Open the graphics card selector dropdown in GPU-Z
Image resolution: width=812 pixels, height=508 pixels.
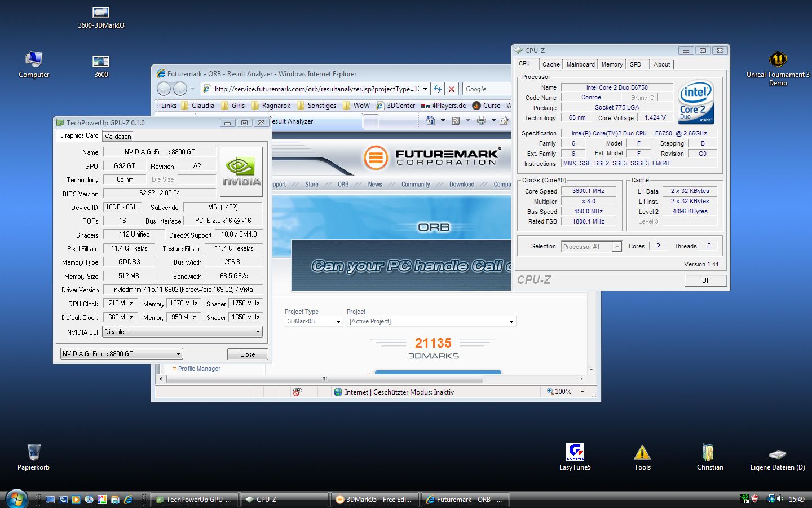click(x=121, y=354)
